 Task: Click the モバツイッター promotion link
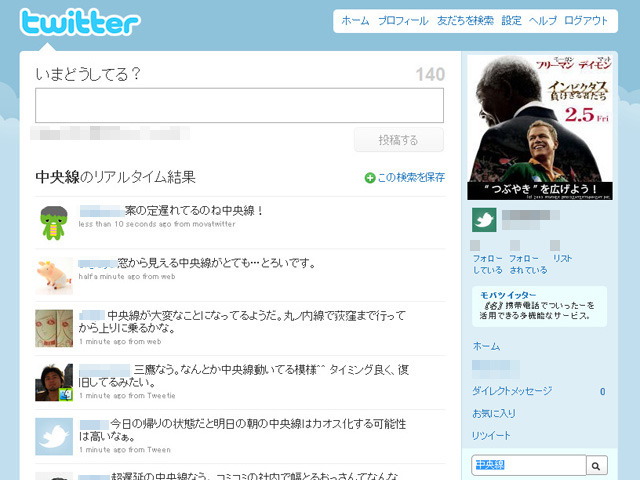pos(508,295)
